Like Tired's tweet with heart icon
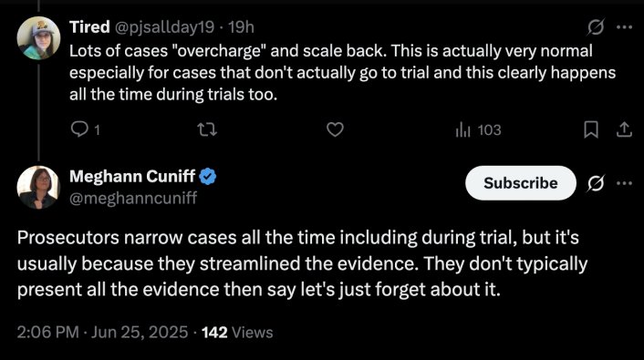The height and width of the screenshot is (360, 644). [335, 129]
